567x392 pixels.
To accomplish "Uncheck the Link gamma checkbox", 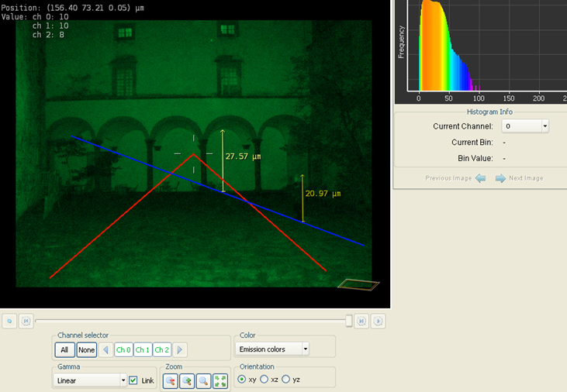I will tap(133, 380).
